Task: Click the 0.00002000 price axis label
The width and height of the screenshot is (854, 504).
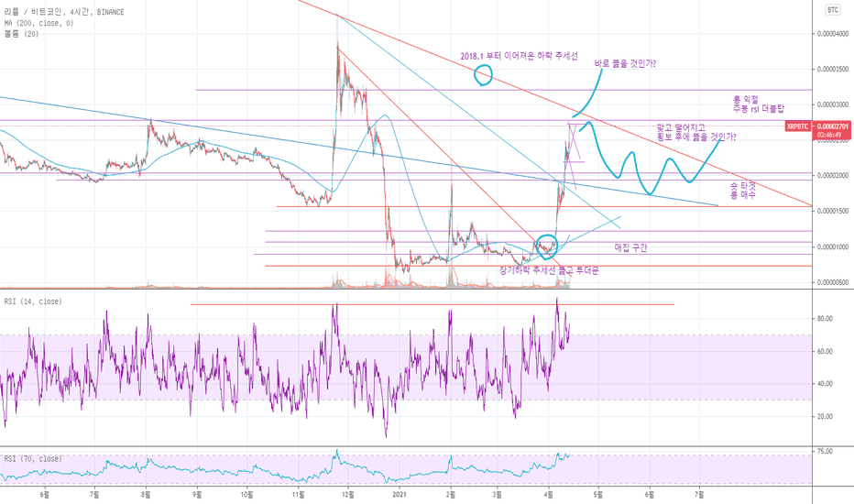Action: [833, 175]
